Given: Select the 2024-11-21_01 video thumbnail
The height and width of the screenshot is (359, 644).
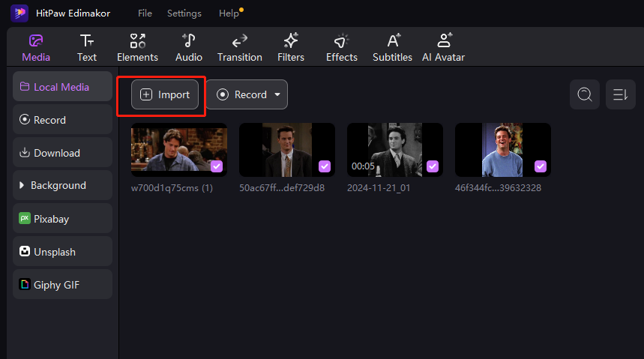Looking at the screenshot, I should coord(395,150).
